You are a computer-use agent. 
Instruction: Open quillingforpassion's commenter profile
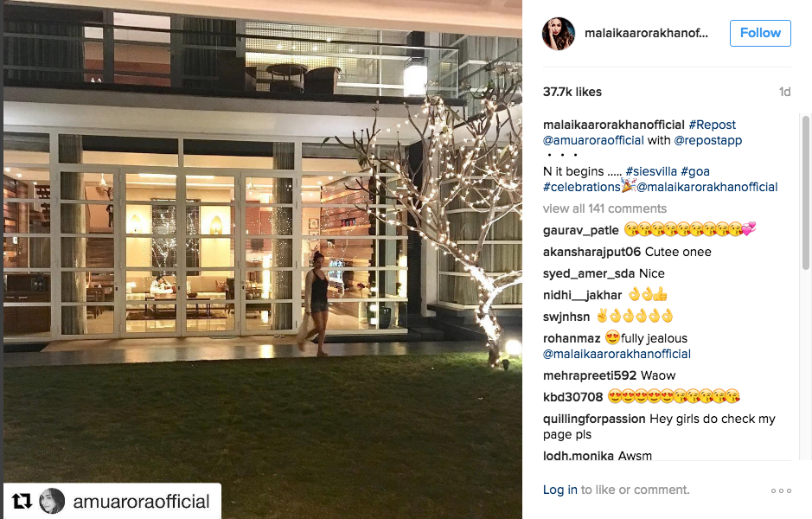click(594, 419)
